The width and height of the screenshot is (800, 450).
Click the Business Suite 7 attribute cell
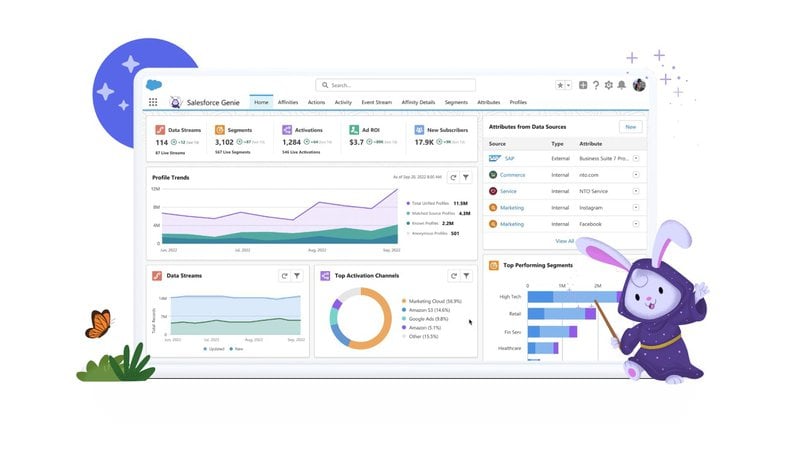click(604, 158)
